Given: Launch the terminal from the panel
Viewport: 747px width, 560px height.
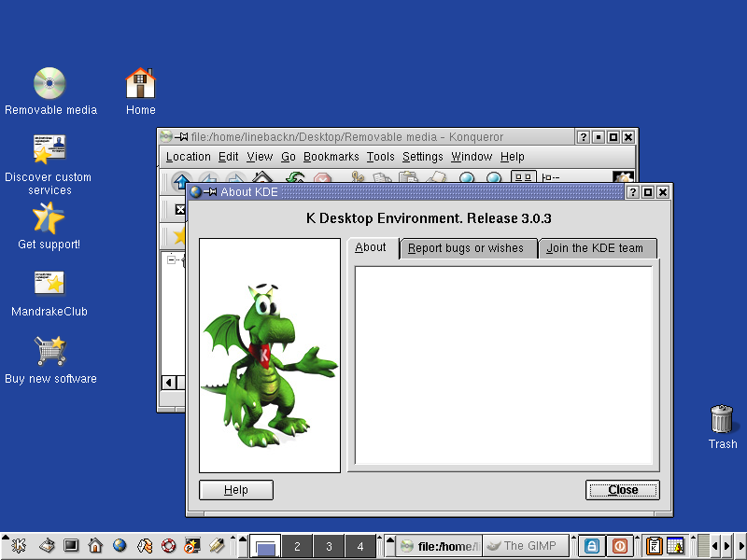Looking at the screenshot, I should (x=71, y=546).
